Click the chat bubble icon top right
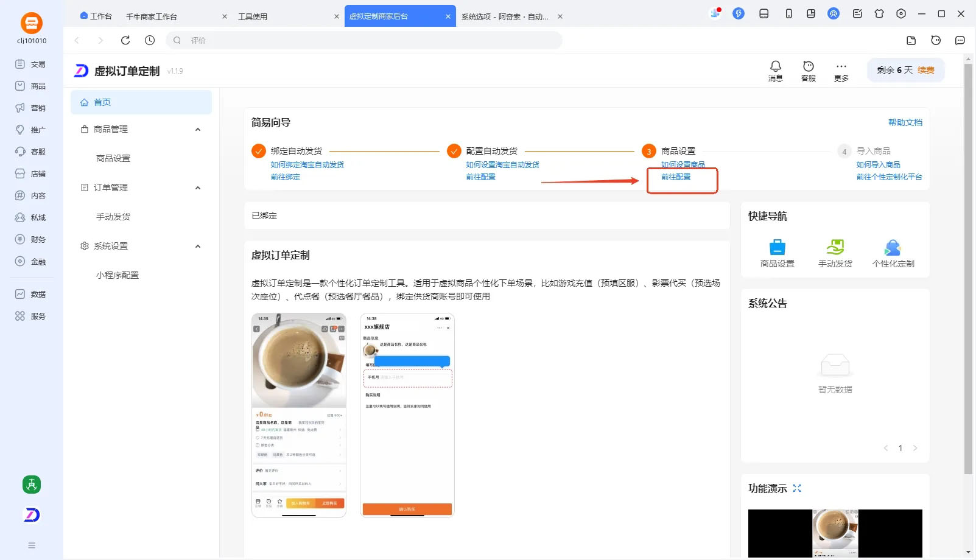The image size is (976, 560). pyautogui.click(x=960, y=40)
